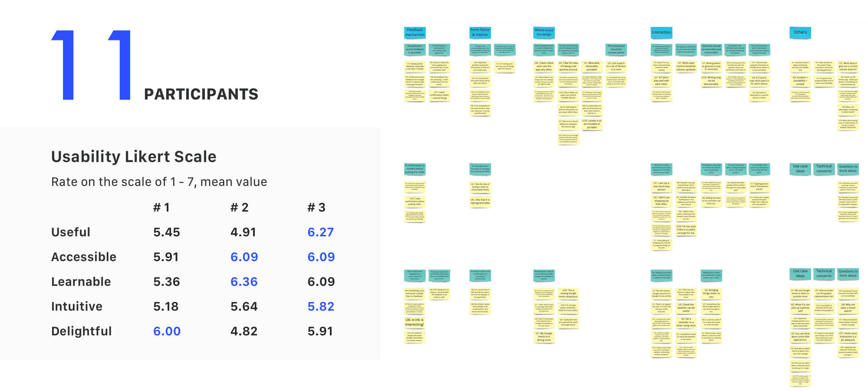Select the 'U6: e-ink is interesting!' sticky note
Screen dimensions: 868x391
point(414,322)
